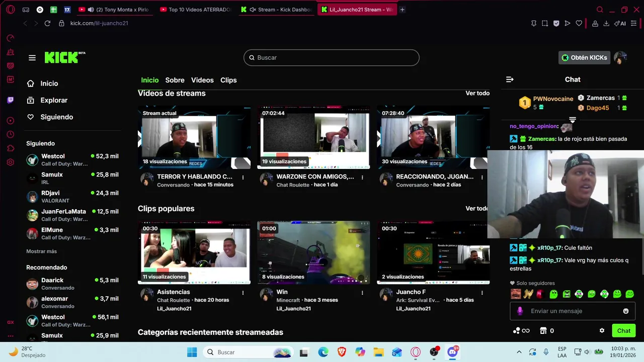Insert the laughing face emote
Screen dimensions: 644x362
(x=516, y=294)
